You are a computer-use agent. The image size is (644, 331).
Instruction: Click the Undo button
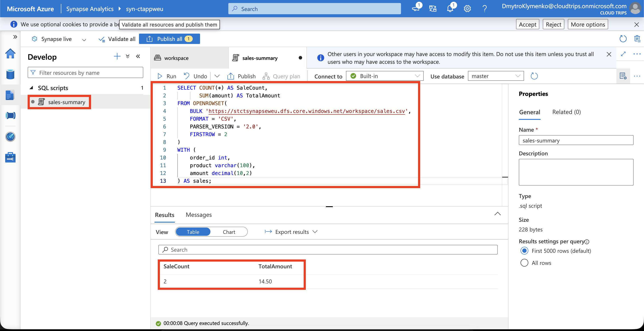tap(196, 76)
